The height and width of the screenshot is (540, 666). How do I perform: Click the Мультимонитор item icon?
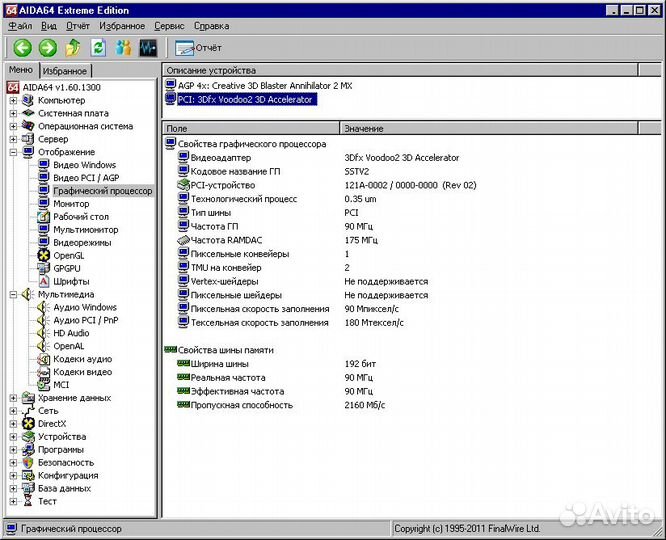(44, 229)
